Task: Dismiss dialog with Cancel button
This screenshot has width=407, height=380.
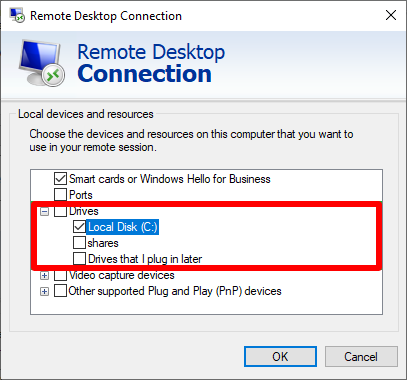Action: click(361, 357)
